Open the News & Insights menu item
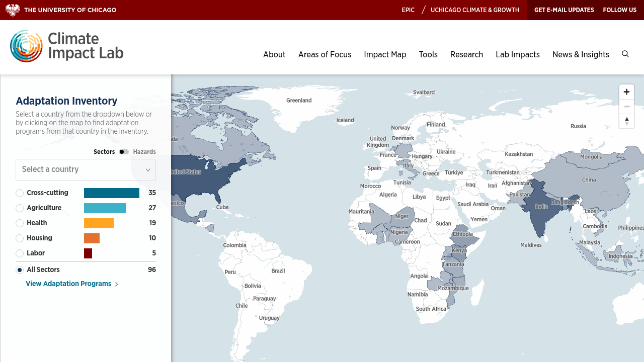This screenshot has height=362, width=644. pos(581,54)
